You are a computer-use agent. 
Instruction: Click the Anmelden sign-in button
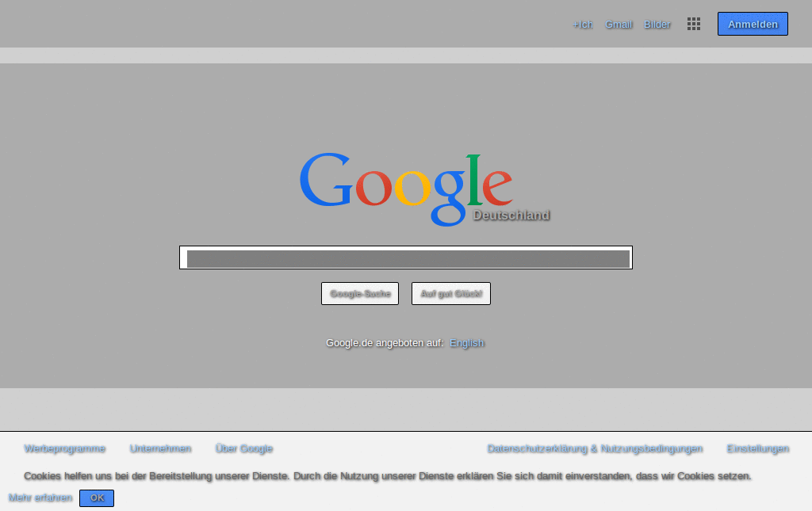[x=753, y=24]
